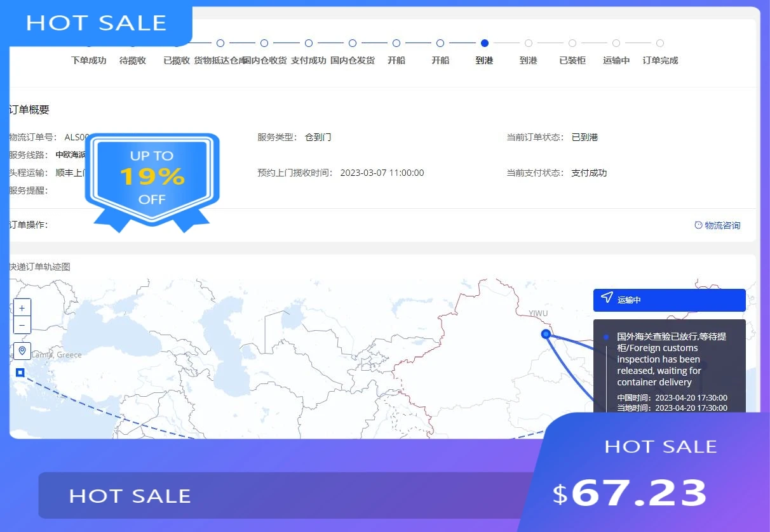770x532 pixels.
Task: Click the 中国时间 2023-04-20 17:30:00 timestamp
Action: pyautogui.click(x=672, y=398)
